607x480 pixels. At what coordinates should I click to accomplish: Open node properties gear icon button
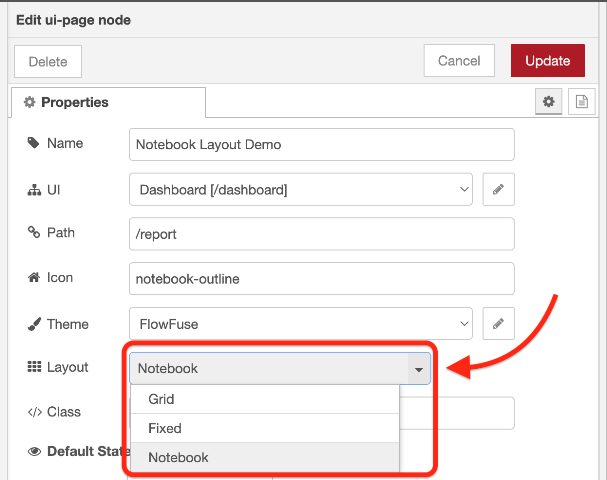click(548, 102)
